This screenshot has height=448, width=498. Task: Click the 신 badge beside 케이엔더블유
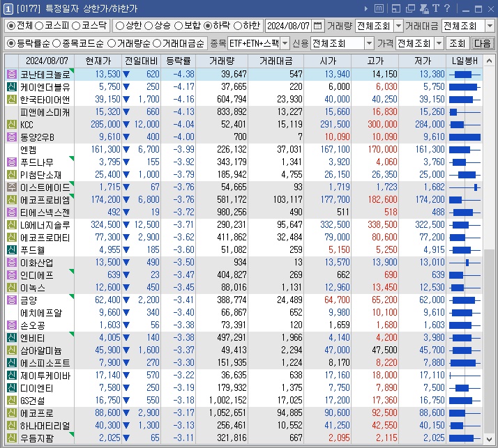point(12,86)
